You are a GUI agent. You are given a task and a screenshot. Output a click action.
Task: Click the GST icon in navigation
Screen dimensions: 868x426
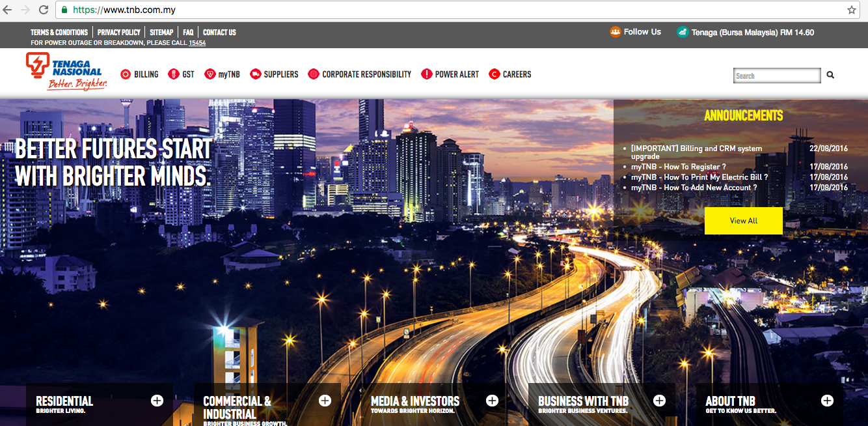[x=173, y=74]
